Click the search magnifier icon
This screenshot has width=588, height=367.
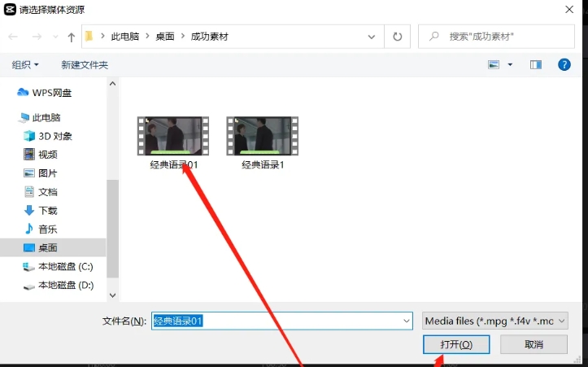click(433, 37)
